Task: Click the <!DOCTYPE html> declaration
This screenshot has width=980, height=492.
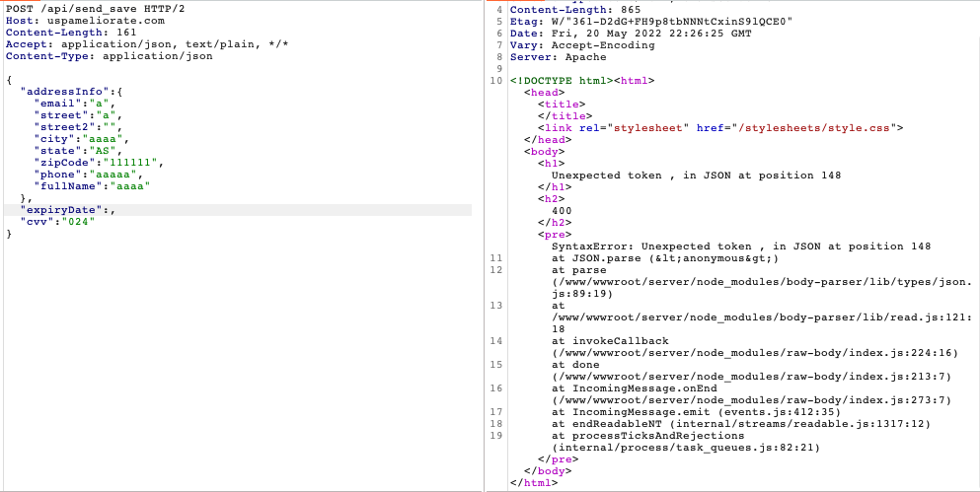Action: (561, 81)
